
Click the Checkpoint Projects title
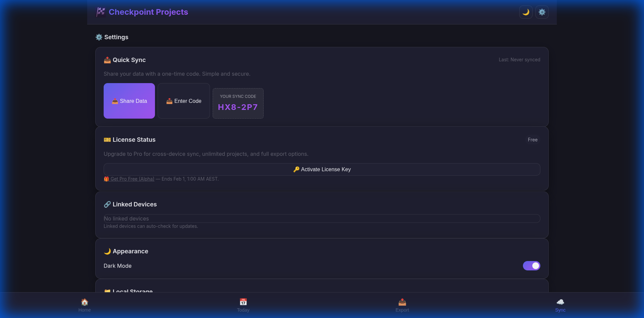point(148,12)
